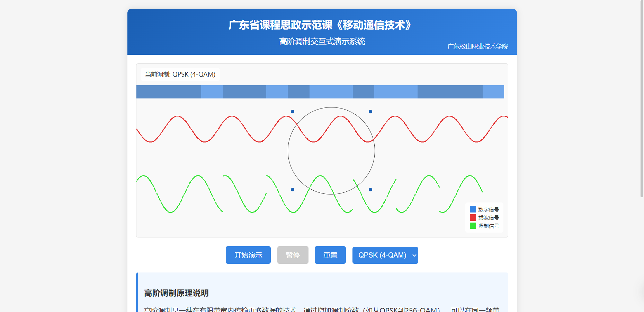644x312 pixels.
Task: Click the 当前调制: QPSK (4-QAM) label
Action: [180, 75]
